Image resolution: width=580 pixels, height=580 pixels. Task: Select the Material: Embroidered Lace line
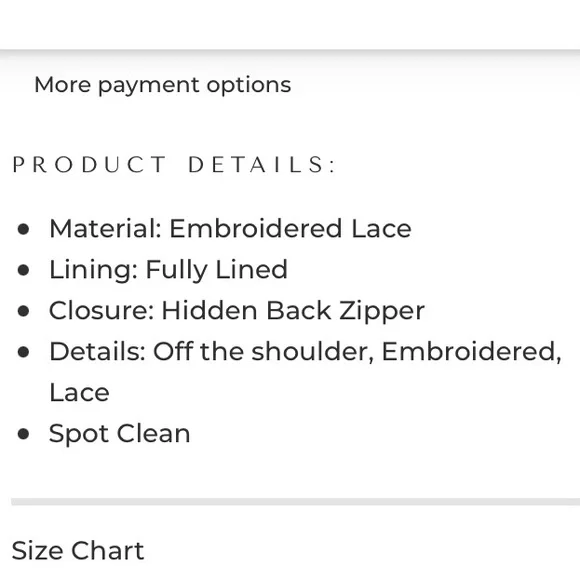(x=230, y=229)
